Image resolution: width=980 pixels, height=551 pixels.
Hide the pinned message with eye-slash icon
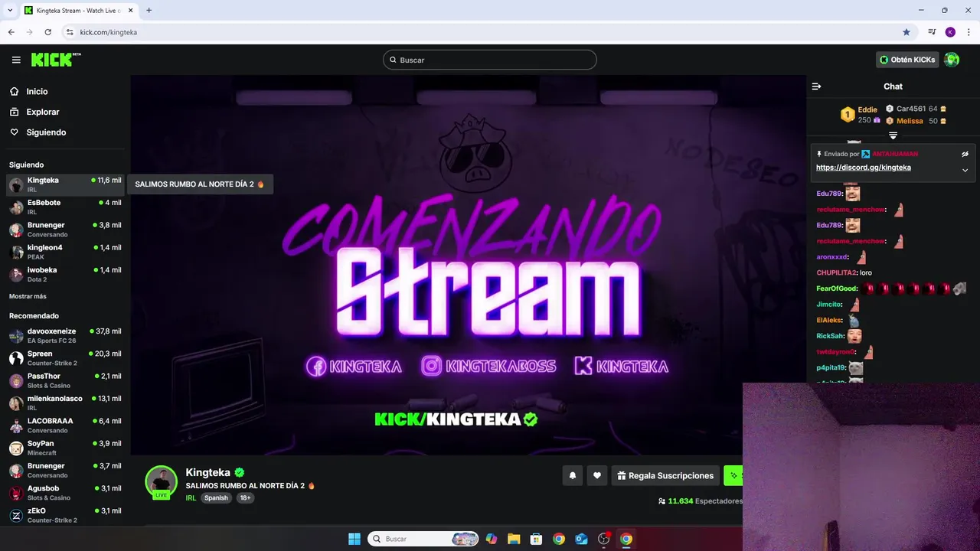click(965, 154)
